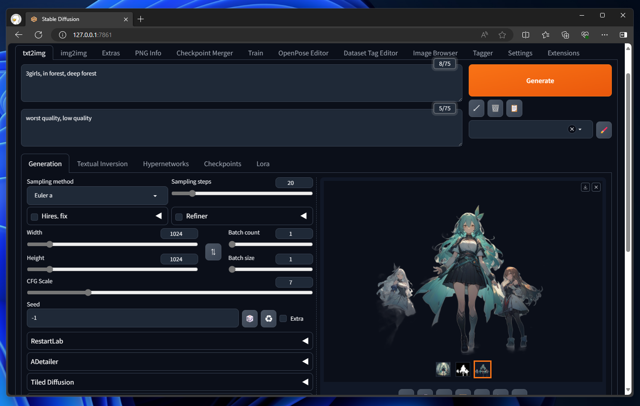
Task: Click the Batch count number field
Action: coord(294,234)
